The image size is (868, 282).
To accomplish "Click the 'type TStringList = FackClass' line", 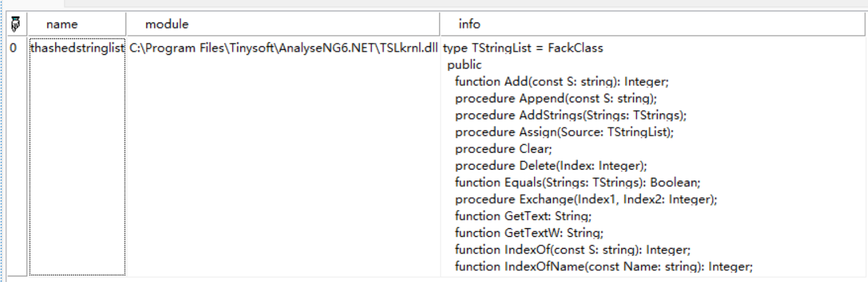I will click(x=523, y=49).
